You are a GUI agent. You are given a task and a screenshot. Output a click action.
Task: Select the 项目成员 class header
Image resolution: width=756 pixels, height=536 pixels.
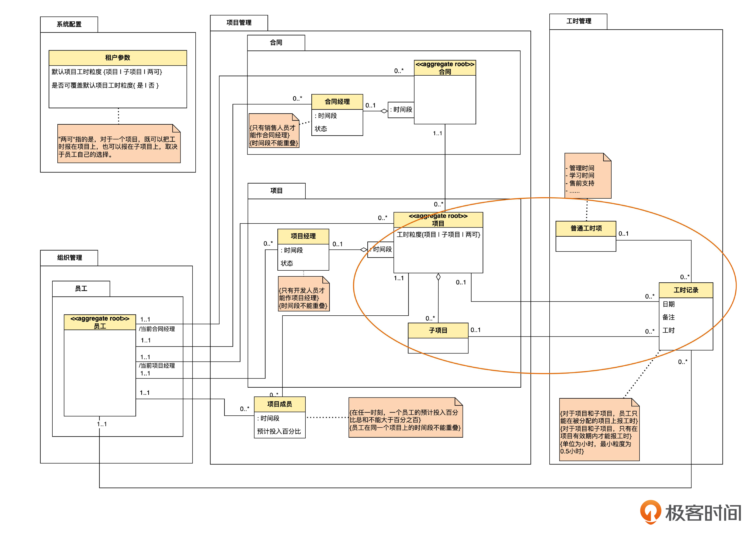pyautogui.click(x=279, y=404)
